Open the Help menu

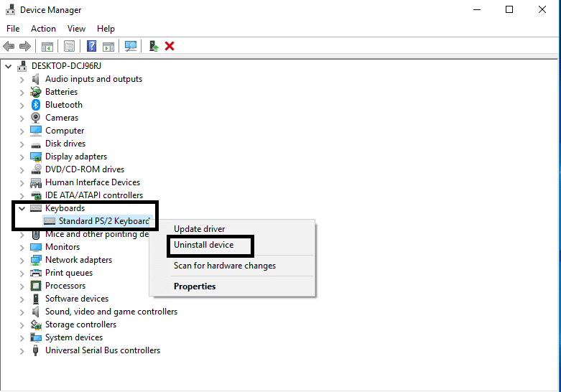pyautogui.click(x=106, y=29)
